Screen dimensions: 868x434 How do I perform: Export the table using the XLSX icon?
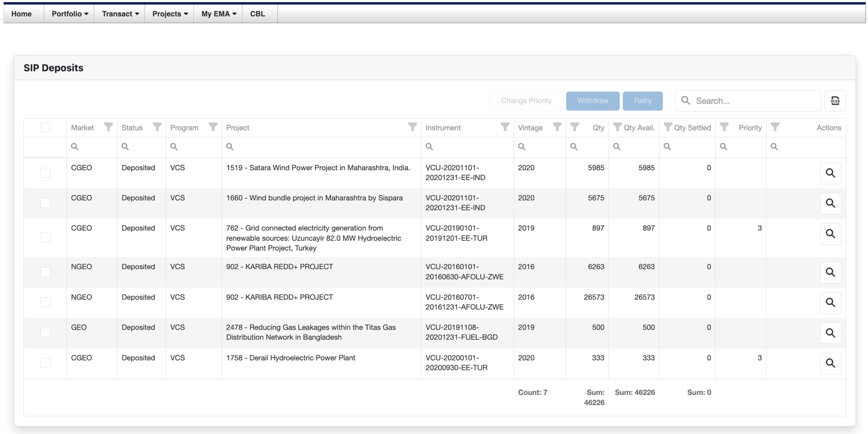[835, 101]
